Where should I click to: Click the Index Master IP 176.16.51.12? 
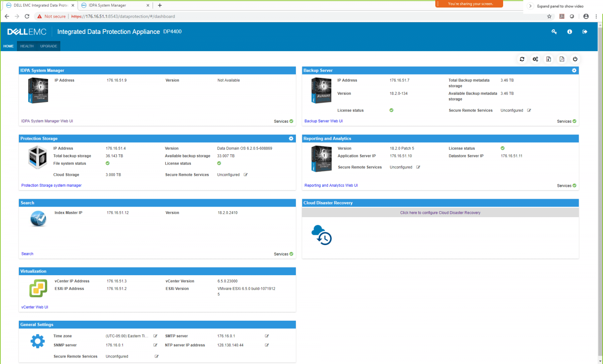(118, 213)
